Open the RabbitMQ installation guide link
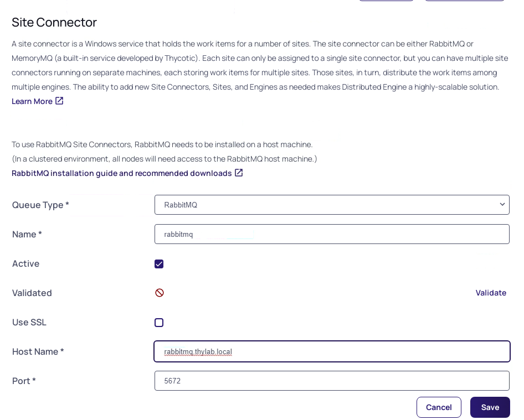Screen dimensions: 524x420 [x=121, y=173]
